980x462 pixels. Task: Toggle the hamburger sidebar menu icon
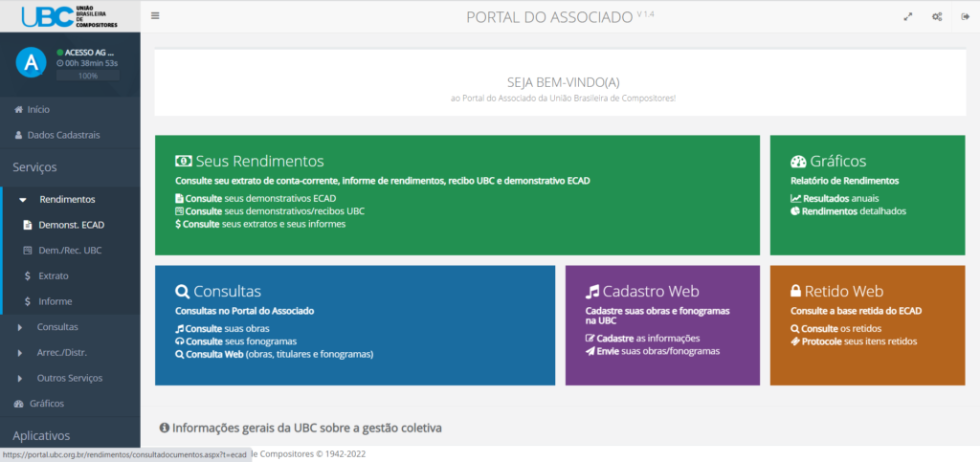155,16
